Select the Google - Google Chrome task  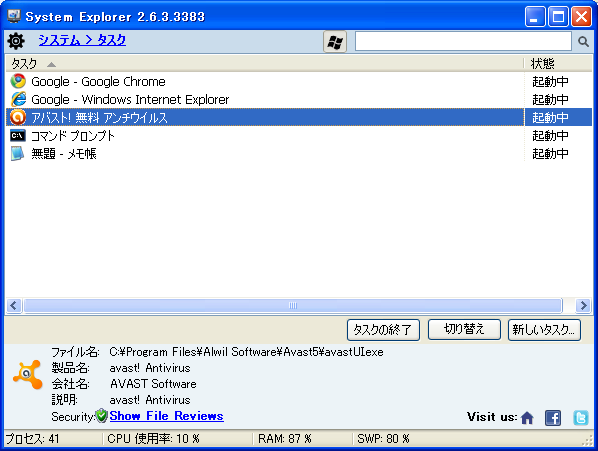tap(265, 81)
